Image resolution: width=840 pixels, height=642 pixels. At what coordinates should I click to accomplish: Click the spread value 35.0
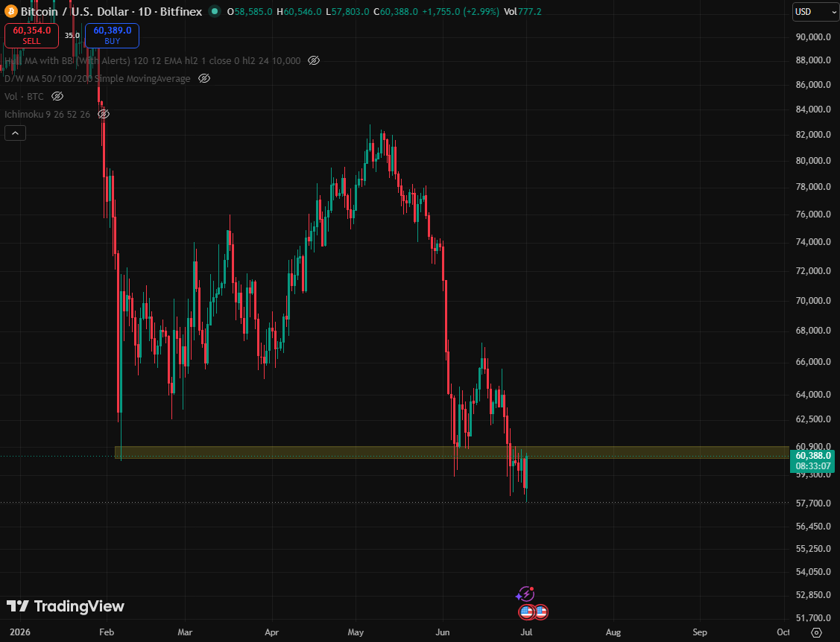tap(72, 35)
